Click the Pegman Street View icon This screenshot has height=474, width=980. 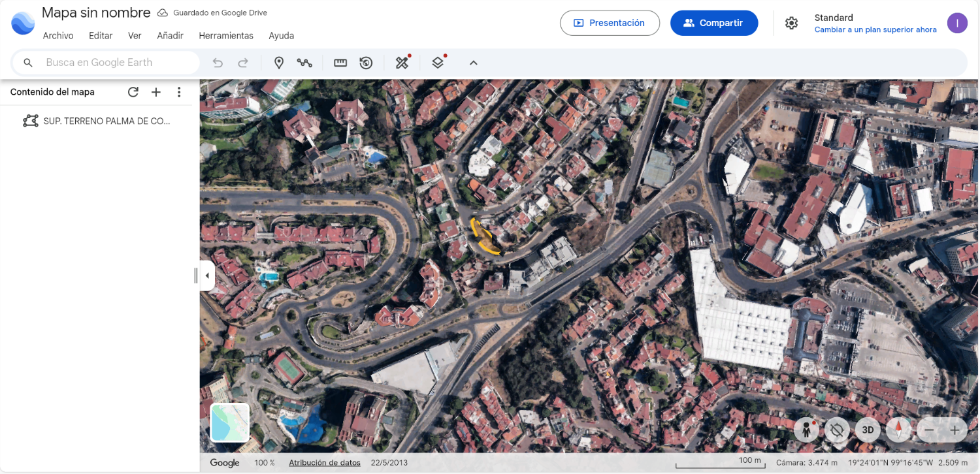807,430
